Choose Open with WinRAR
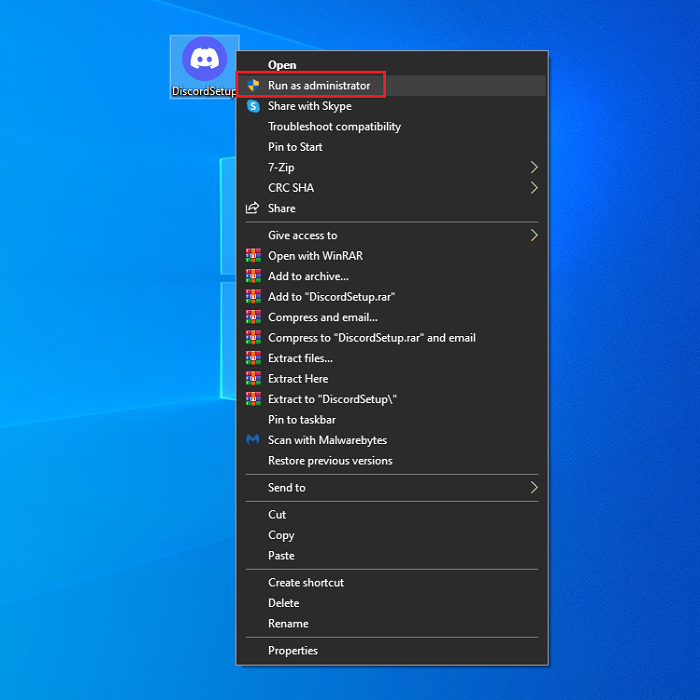The width and height of the screenshot is (700, 700). click(x=392, y=256)
